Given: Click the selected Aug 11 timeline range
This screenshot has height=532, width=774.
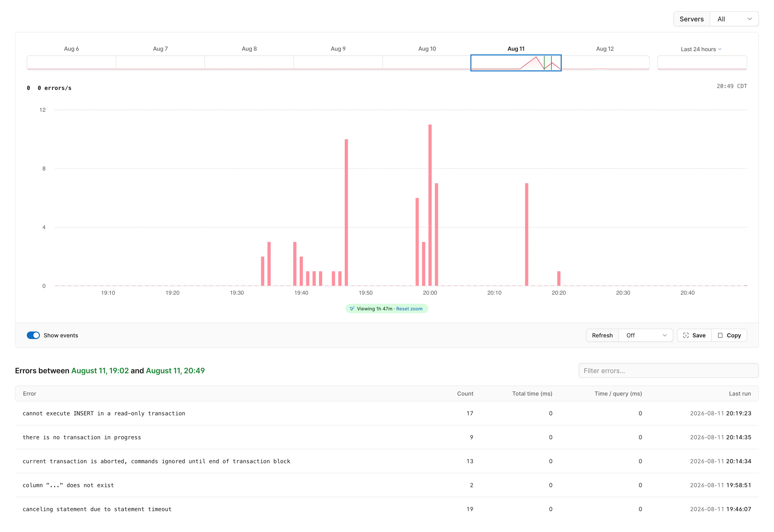Looking at the screenshot, I should pos(516,63).
